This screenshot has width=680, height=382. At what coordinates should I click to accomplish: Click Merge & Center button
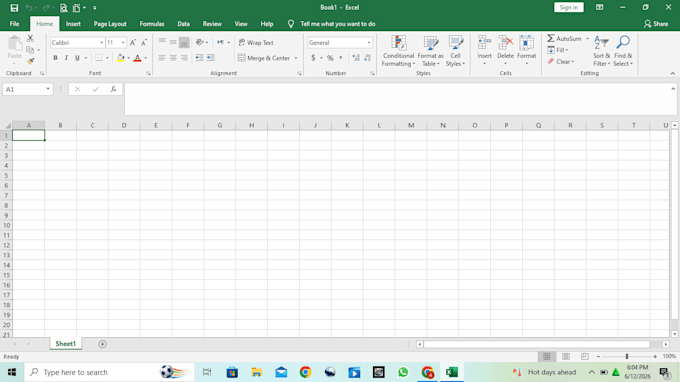click(264, 58)
